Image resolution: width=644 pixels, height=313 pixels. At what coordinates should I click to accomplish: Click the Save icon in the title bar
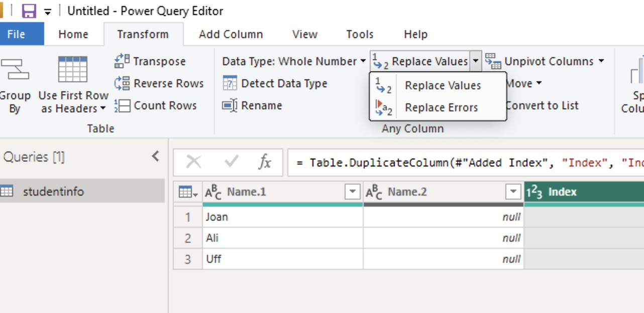(x=30, y=11)
